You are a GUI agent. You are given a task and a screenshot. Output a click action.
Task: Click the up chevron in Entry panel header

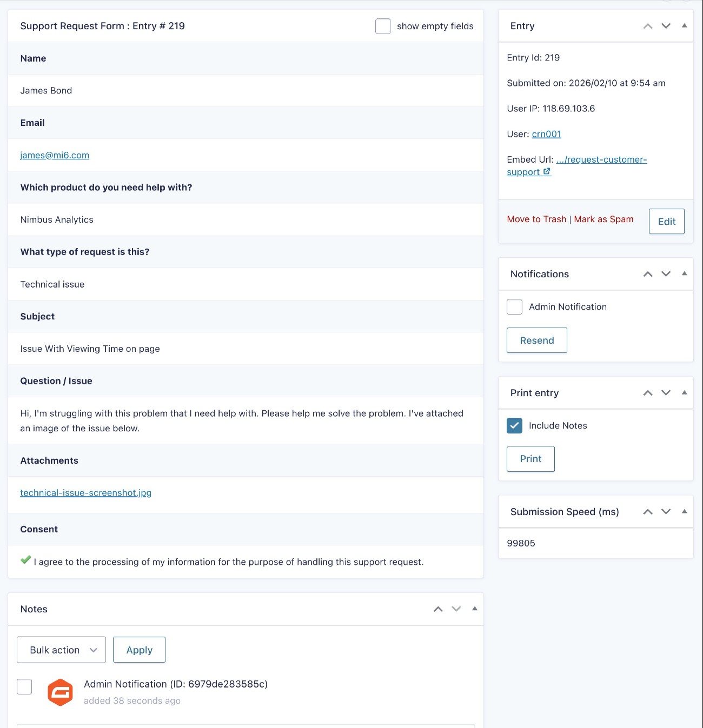[647, 25]
